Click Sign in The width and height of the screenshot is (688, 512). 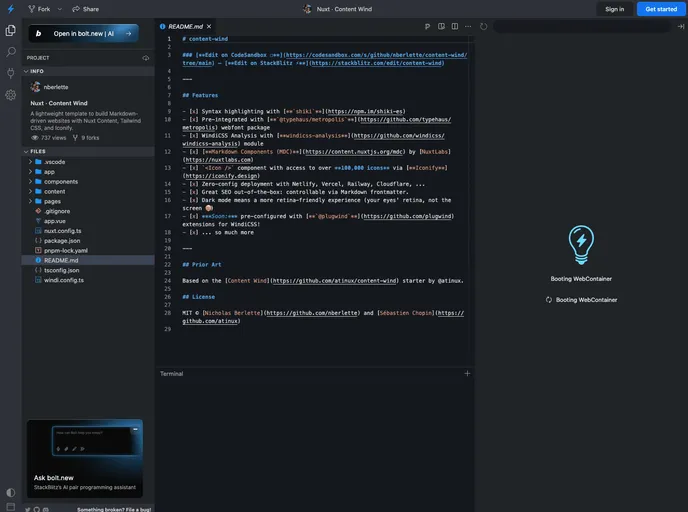[x=614, y=9]
